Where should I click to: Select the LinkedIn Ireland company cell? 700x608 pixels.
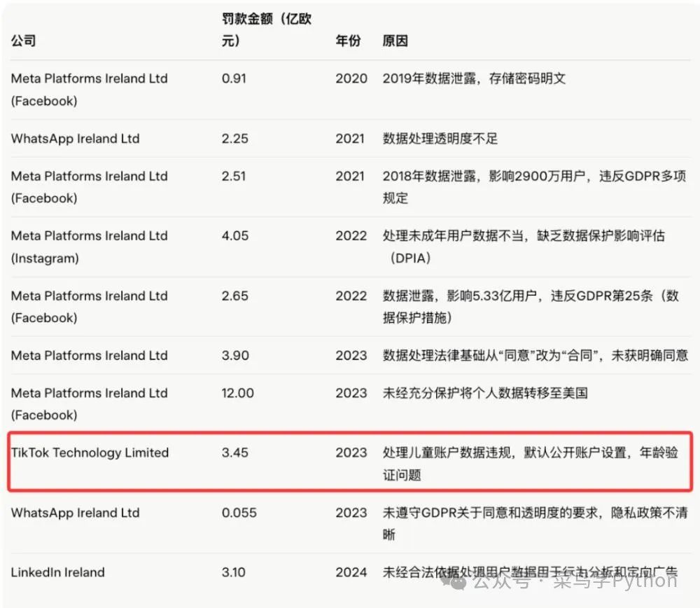click(x=58, y=572)
